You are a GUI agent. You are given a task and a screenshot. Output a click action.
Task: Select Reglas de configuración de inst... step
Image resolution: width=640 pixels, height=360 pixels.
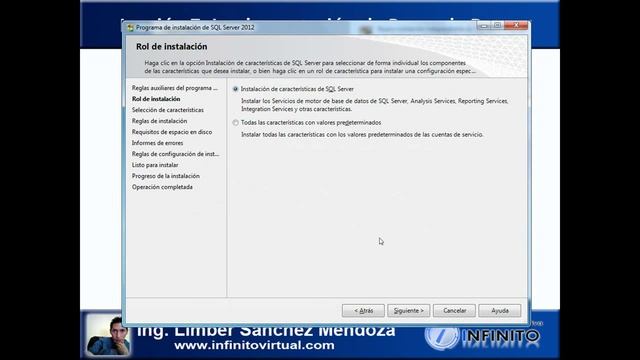tap(176, 154)
